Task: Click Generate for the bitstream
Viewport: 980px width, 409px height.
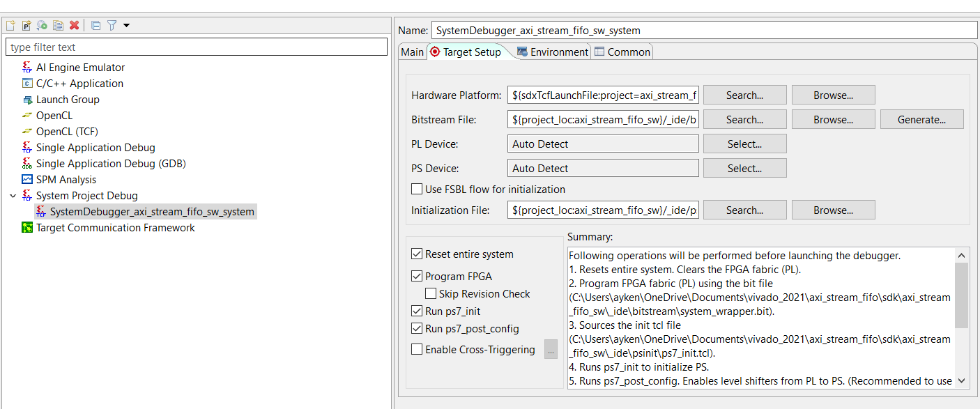Action: click(921, 119)
